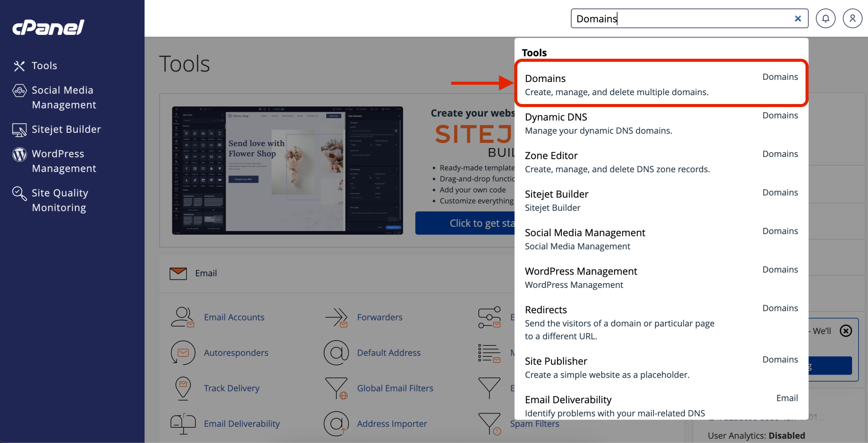Screen dimensions: 868x443
Task: Click the Spam Filters funnel icon
Action: click(489, 424)
